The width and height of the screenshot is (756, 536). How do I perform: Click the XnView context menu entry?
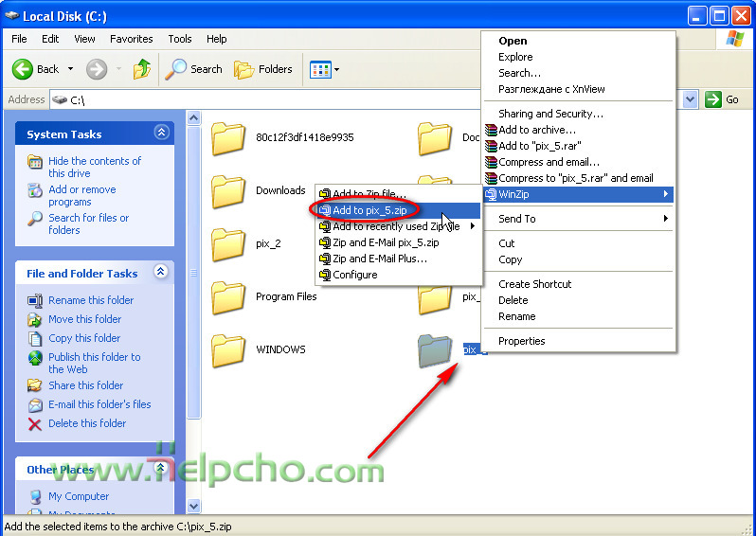(579, 89)
